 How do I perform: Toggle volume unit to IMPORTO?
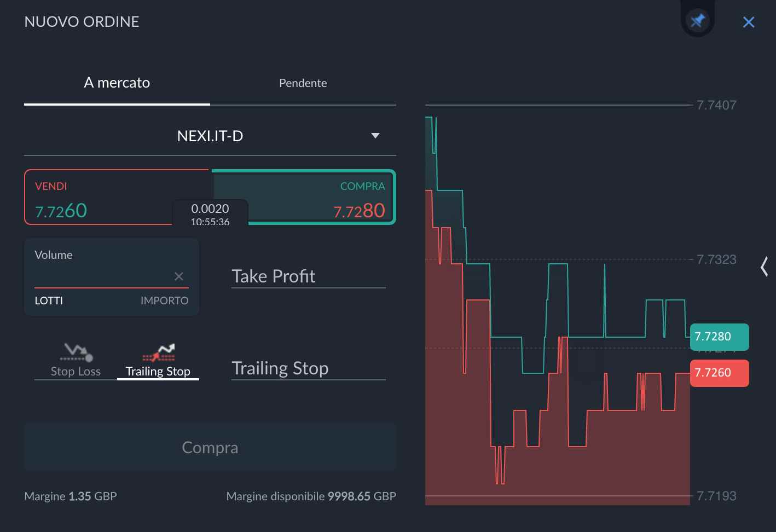tap(164, 300)
